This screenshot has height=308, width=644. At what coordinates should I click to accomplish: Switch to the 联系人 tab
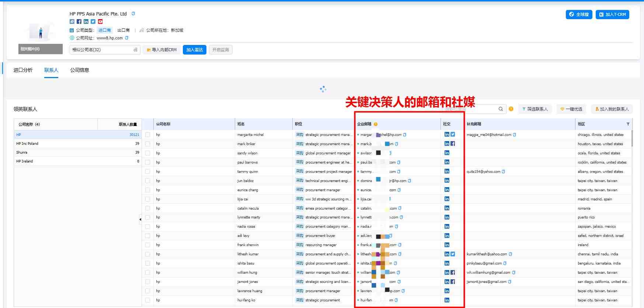coord(51,70)
